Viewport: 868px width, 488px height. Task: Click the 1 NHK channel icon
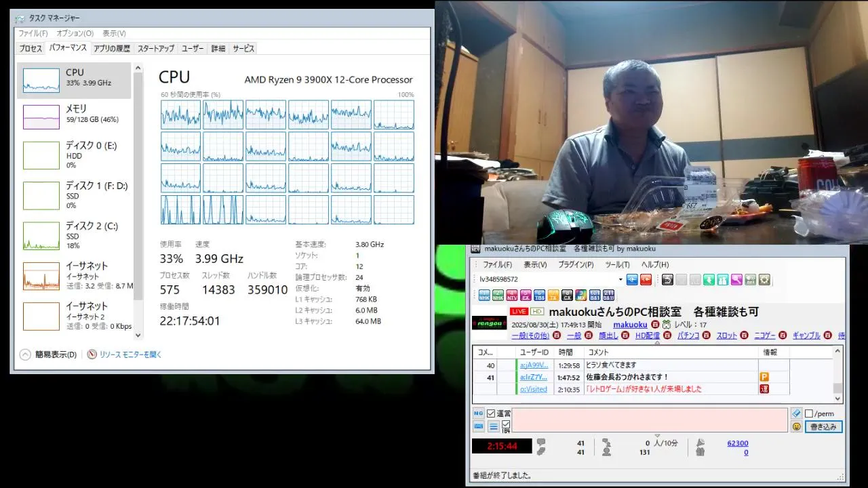(x=484, y=296)
